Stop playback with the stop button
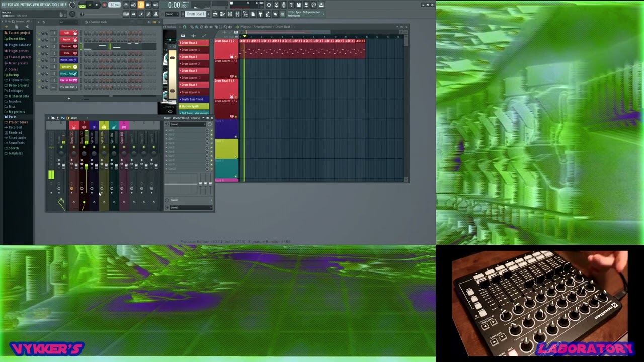Screen dimensions: 644x362 97,5
